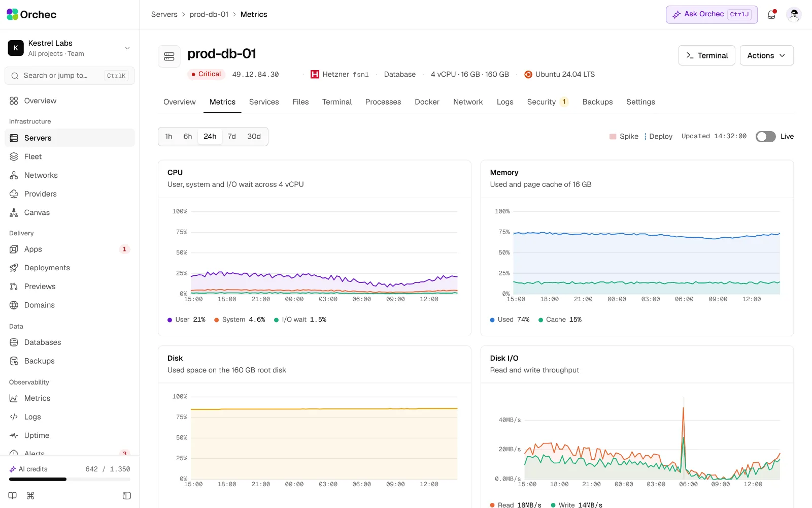Open Previews in sidebar
This screenshot has height=508, width=812.
click(70, 287)
